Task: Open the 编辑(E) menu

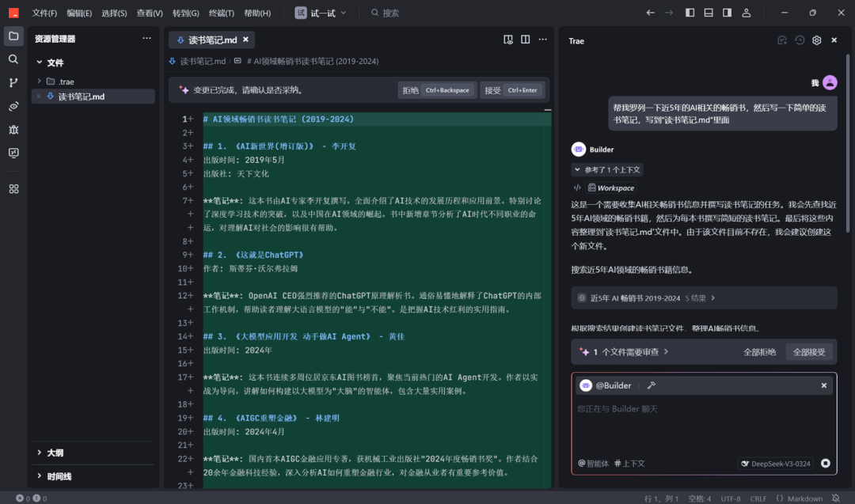Action: [x=79, y=13]
